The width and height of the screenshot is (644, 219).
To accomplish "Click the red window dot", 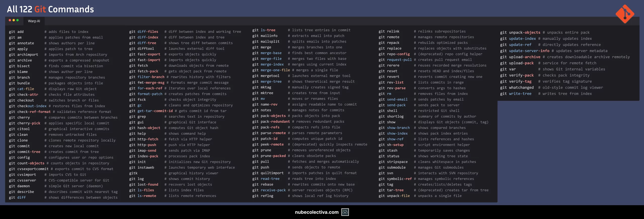I will [10, 20].
